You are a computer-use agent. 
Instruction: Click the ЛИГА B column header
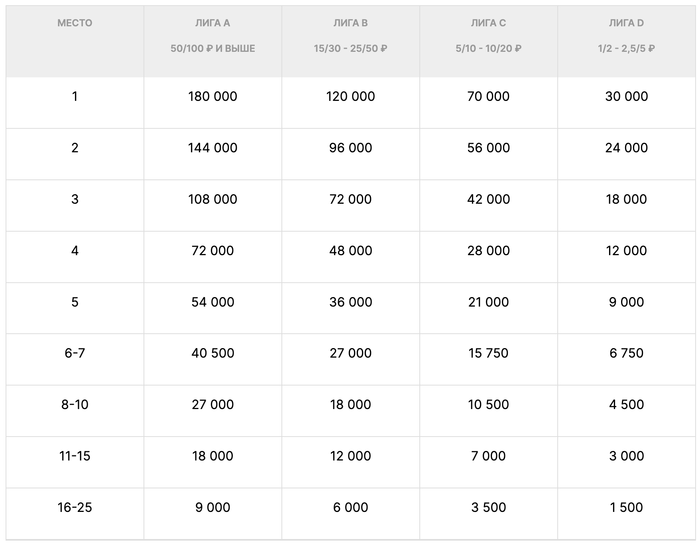350,23
